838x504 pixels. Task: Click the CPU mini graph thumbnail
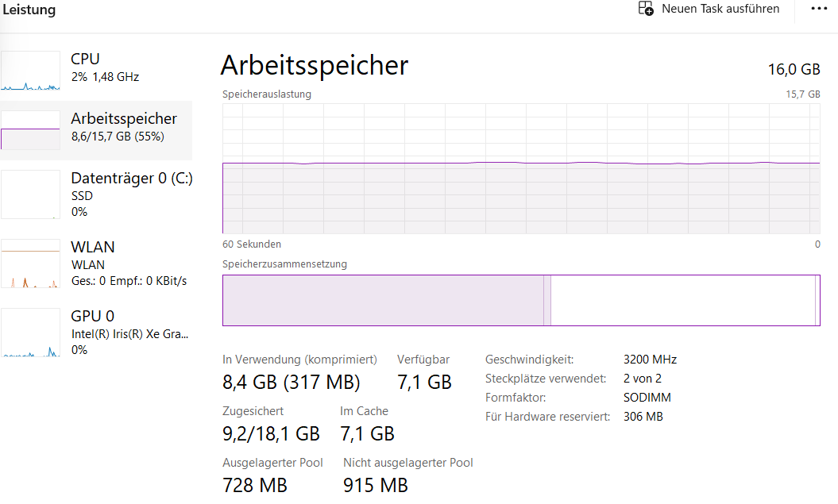pos(30,71)
